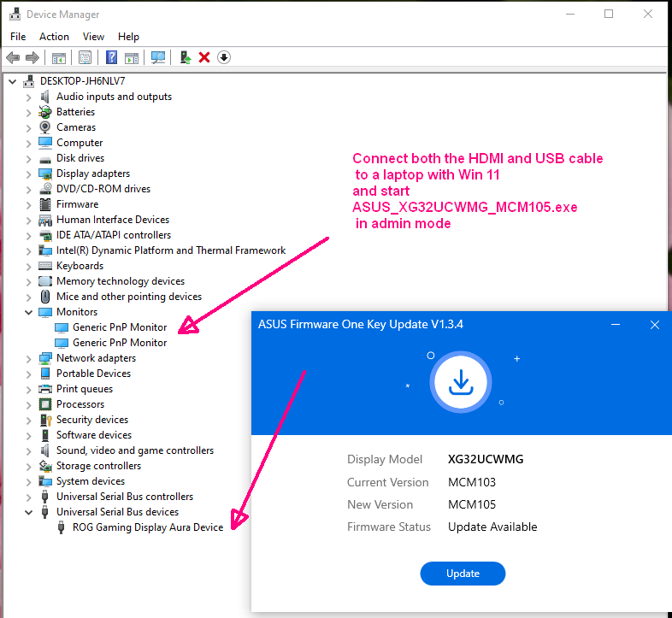Screen dimensions: 672x618
Task: Close the ASUS Firmware One Key Update window
Action: [654, 325]
